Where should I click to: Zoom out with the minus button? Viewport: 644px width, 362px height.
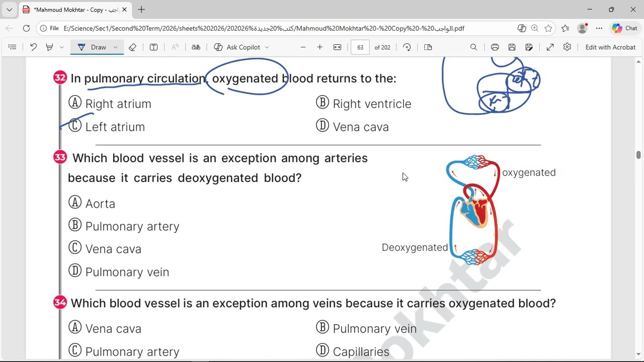[303, 47]
